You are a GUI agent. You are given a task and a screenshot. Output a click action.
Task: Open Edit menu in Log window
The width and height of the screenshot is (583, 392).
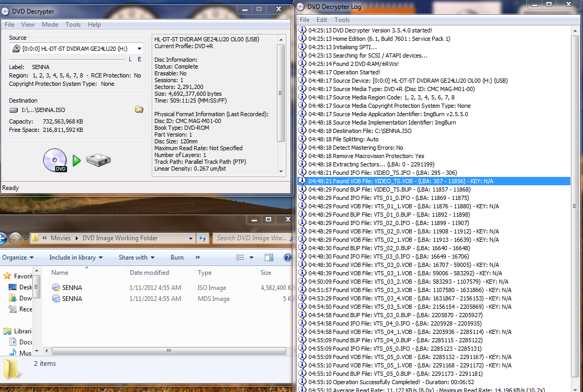pos(322,20)
